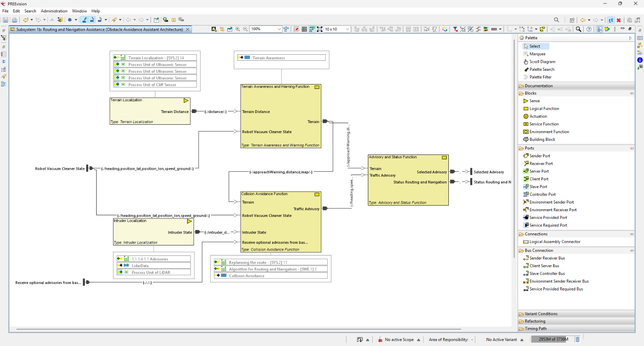
Task: Collapse the Blocks palette group
Action: pos(632,93)
